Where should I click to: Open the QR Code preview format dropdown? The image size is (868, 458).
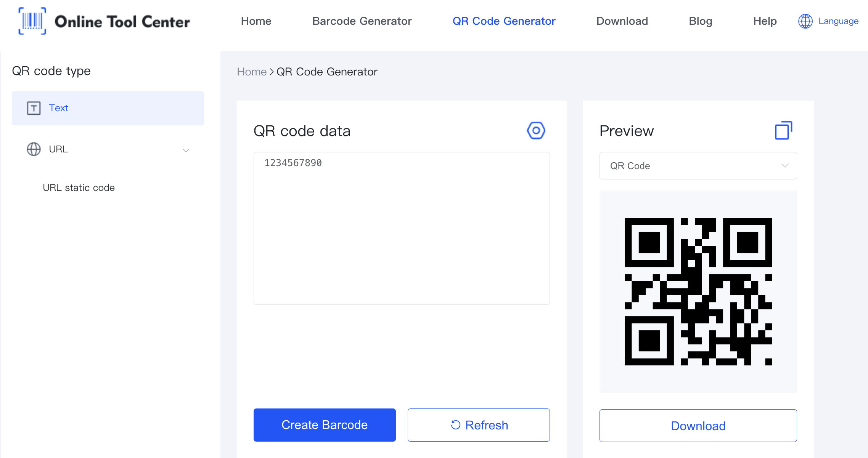click(698, 166)
